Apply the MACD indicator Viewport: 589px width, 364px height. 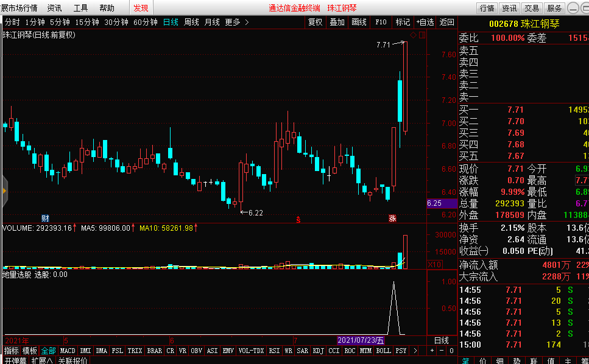68,351
